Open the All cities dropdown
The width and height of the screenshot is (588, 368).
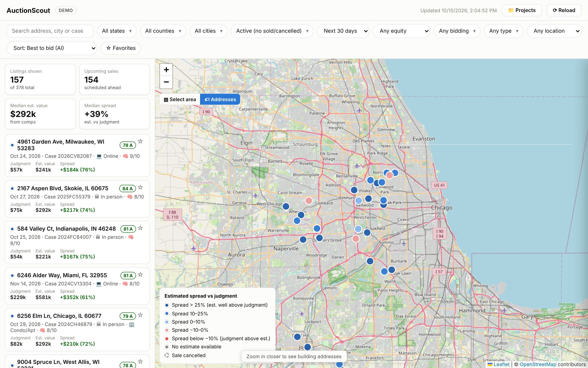(209, 31)
